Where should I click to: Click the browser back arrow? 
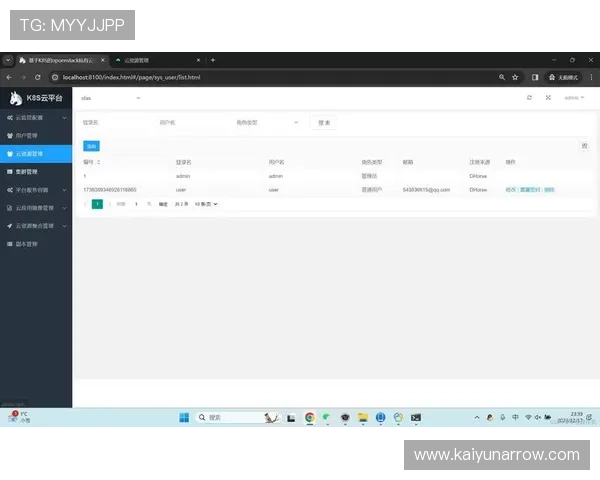click(9, 77)
